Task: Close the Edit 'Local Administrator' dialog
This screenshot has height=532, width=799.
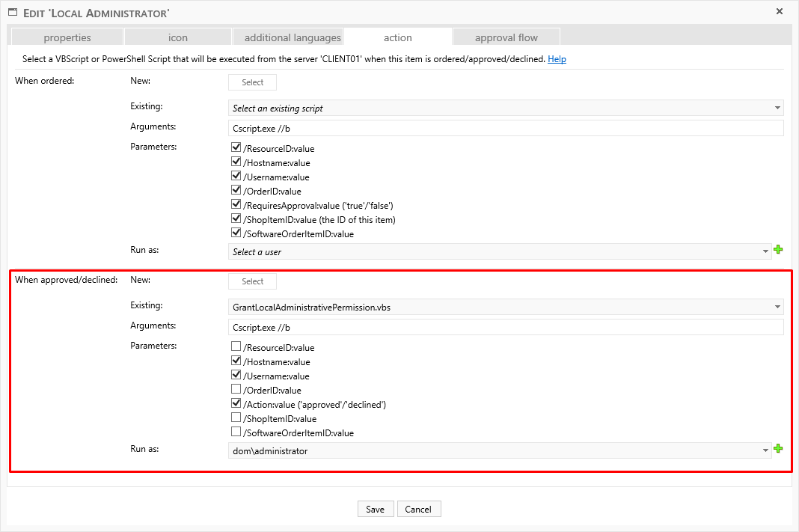Action: 780,11
